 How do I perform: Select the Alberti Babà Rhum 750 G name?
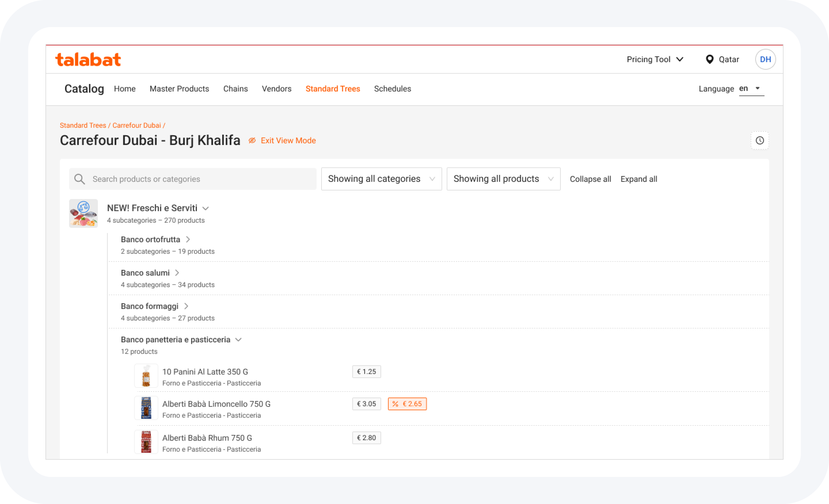(207, 438)
